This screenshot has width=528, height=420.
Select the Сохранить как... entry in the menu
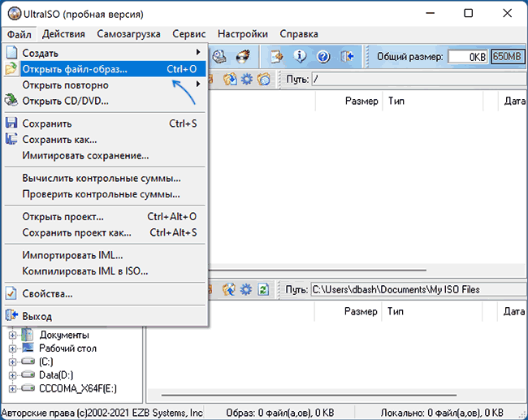[105, 139]
